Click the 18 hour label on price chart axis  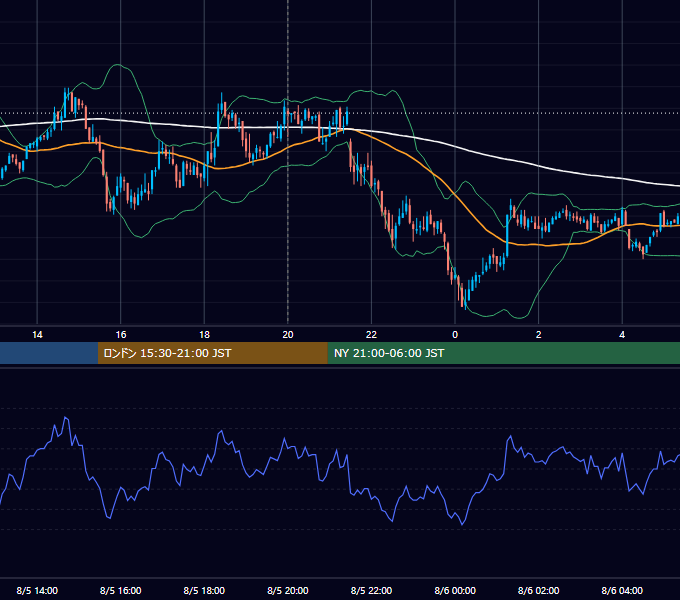pos(204,335)
